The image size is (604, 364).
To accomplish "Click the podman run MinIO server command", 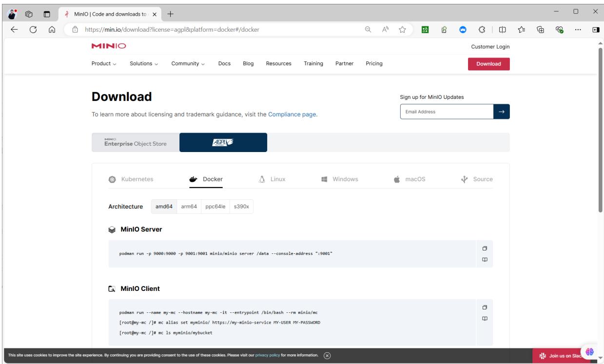I will pyautogui.click(x=226, y=254).
